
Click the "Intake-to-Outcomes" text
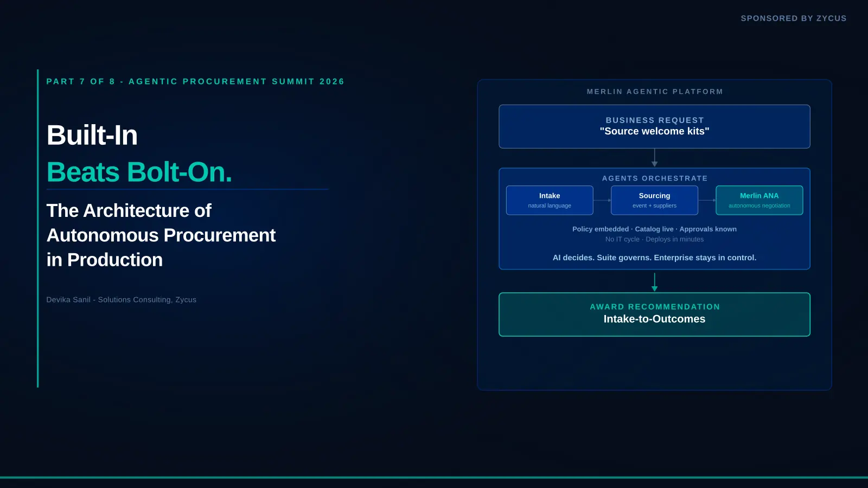(655, 319)
